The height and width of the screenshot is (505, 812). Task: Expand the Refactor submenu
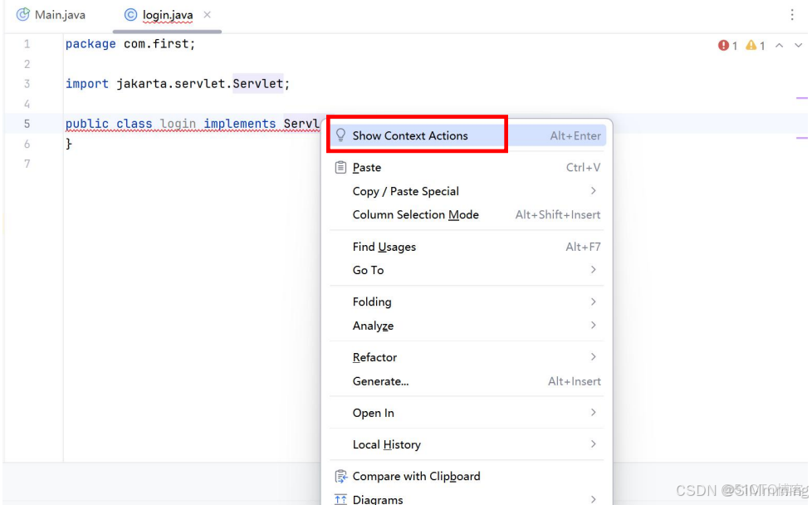374,357
